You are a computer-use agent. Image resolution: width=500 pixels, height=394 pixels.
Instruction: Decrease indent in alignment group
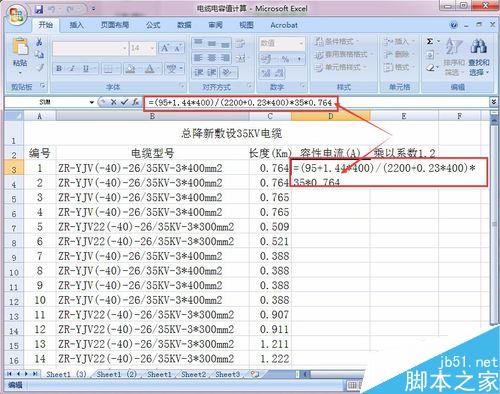pos(199,72)
